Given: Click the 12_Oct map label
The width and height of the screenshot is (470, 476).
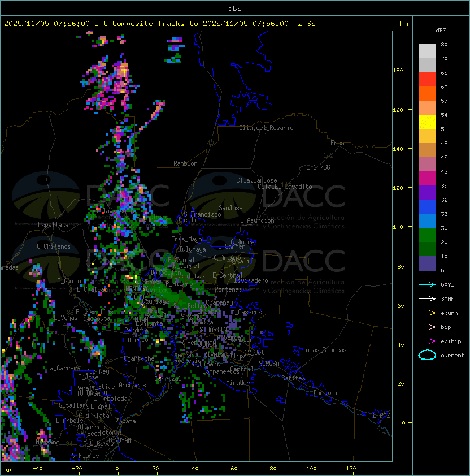Looking at the screenshot, I should (x=254, y=352).
